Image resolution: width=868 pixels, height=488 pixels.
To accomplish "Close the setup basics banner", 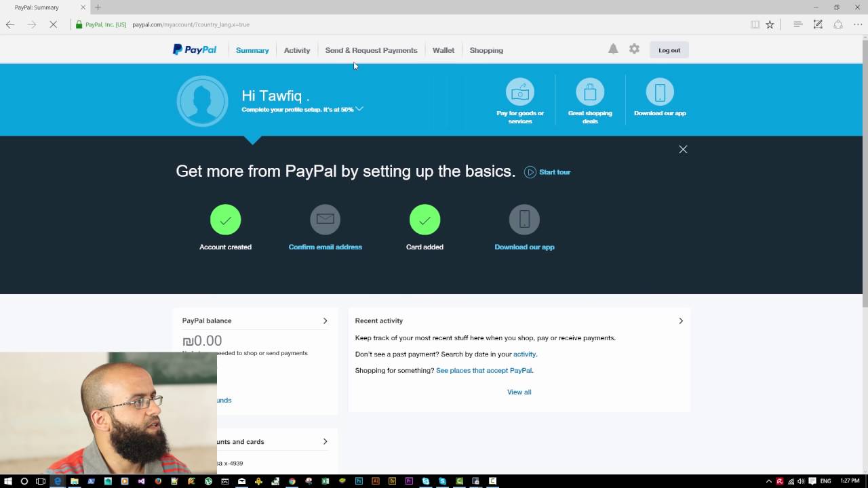I will (683, 149).
